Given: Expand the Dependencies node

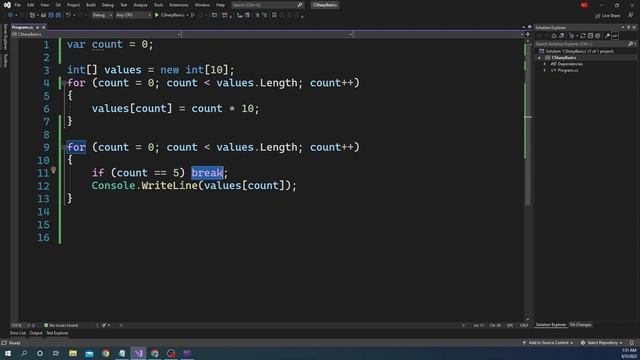Looking at the screenshot, I should pyautogui.click(x=544, y=64).
